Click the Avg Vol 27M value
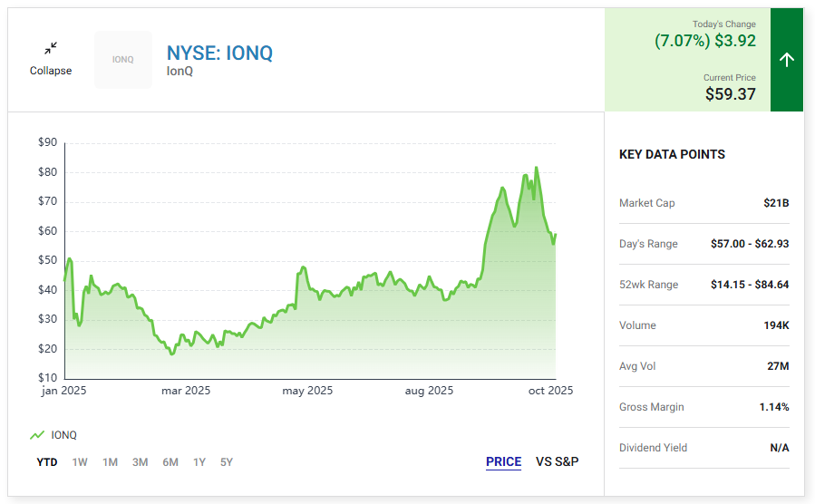The image size is (815, 504). [x=778, y=366]
